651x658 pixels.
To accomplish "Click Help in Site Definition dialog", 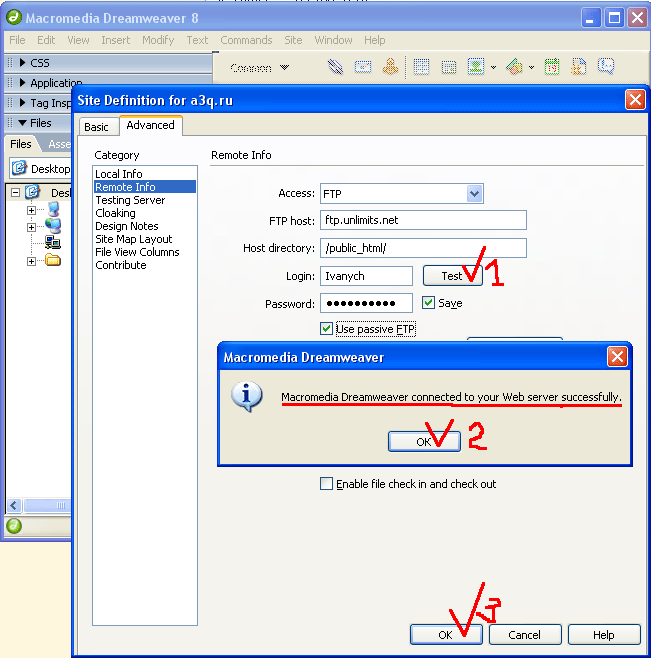I will [x=604, y=634].
